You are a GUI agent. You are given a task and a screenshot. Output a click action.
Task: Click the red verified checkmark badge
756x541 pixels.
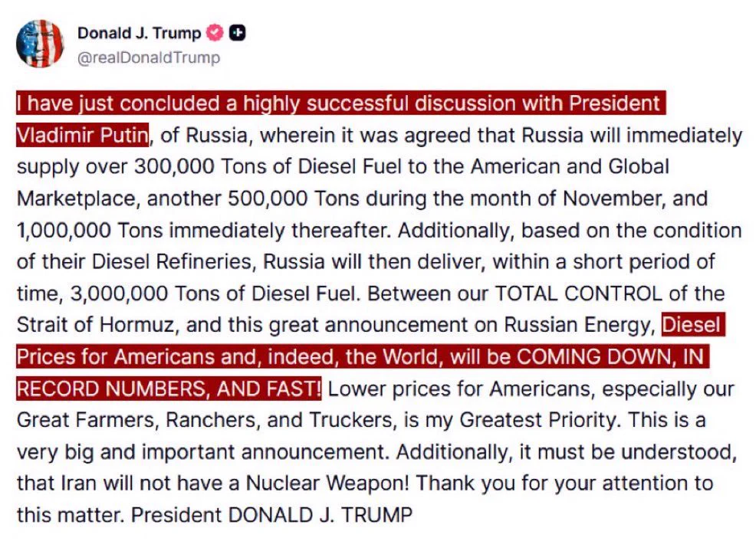215,33
